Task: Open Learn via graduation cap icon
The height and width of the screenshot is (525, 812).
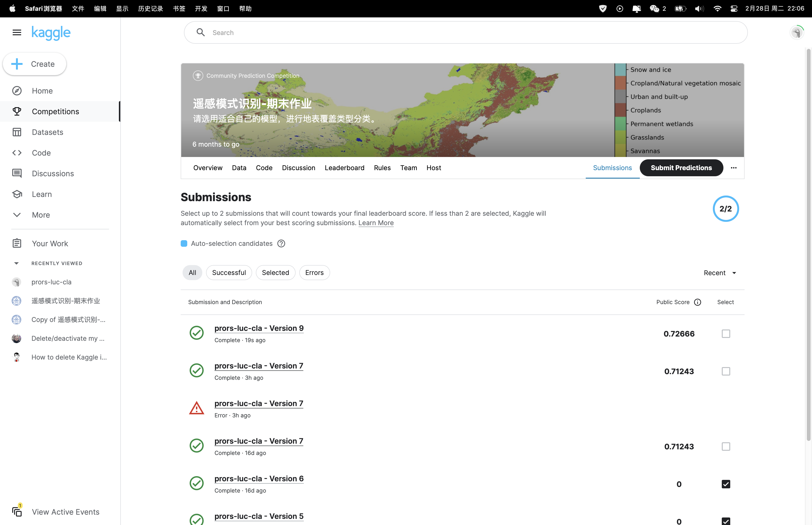Action: coord(17,194)
